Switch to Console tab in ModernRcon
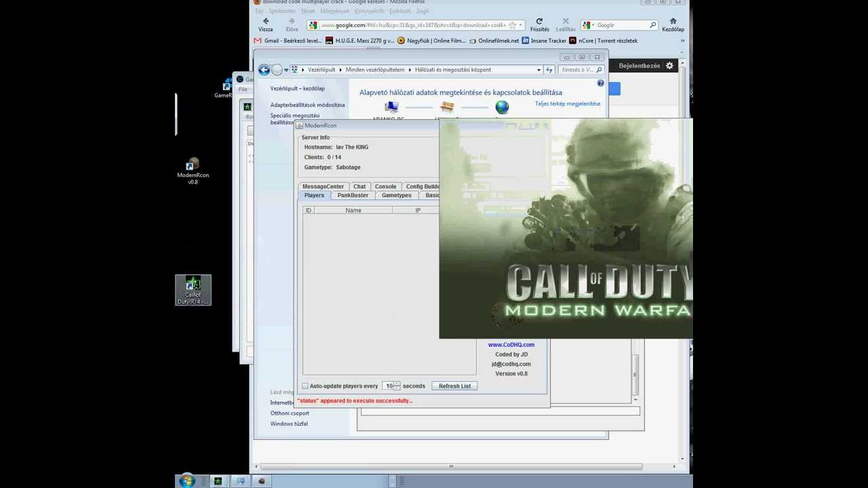The image size is (868, 488). click(x=385, y=186)
